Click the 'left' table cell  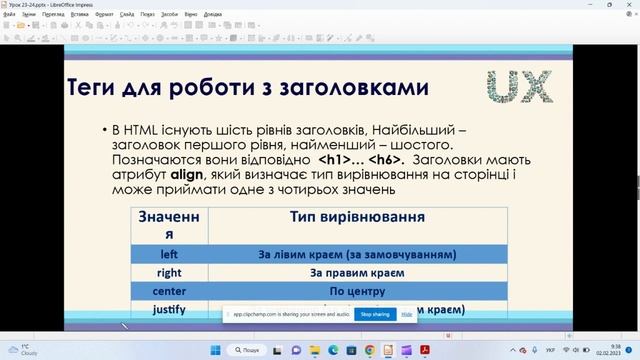click(169, 254)
